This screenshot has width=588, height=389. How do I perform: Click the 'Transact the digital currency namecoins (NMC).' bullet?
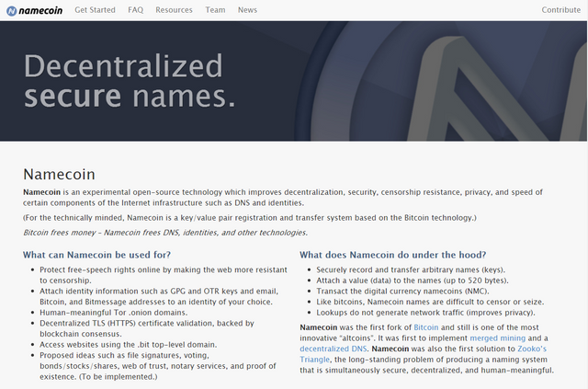click(402, 291)
